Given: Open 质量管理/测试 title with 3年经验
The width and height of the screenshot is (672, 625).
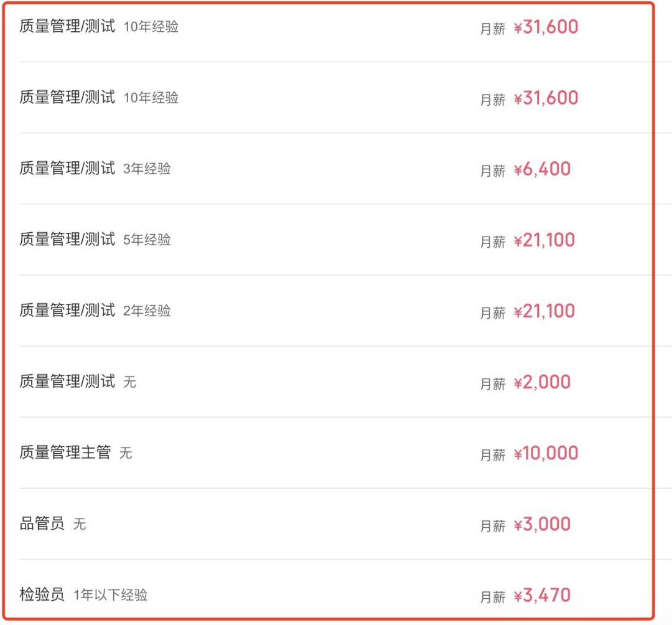Looking at the screenshot, I should point(67,169).
